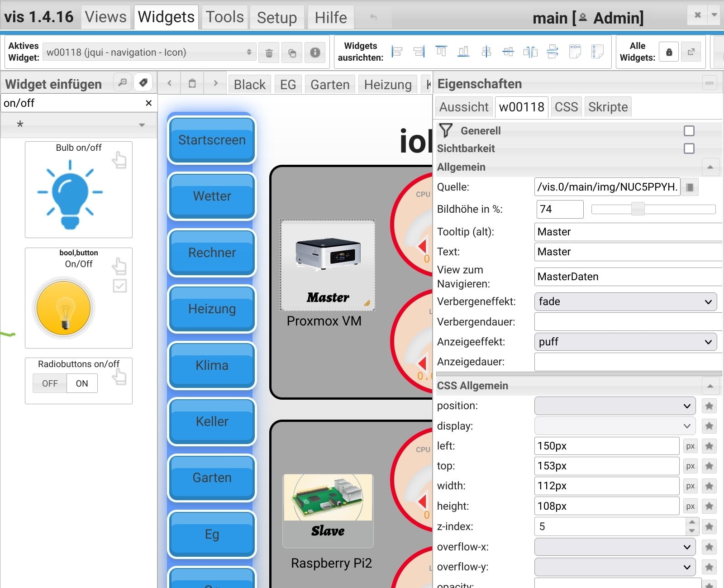The height and width of the screenshot is (588, 724).
Task: Toggle the star button for width
Action: 709,486
